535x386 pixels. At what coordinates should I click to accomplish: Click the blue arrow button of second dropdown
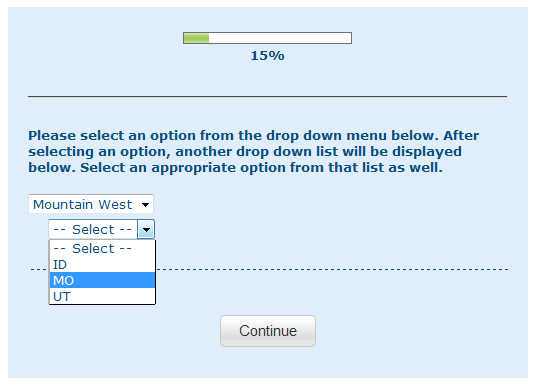(146, 229)
